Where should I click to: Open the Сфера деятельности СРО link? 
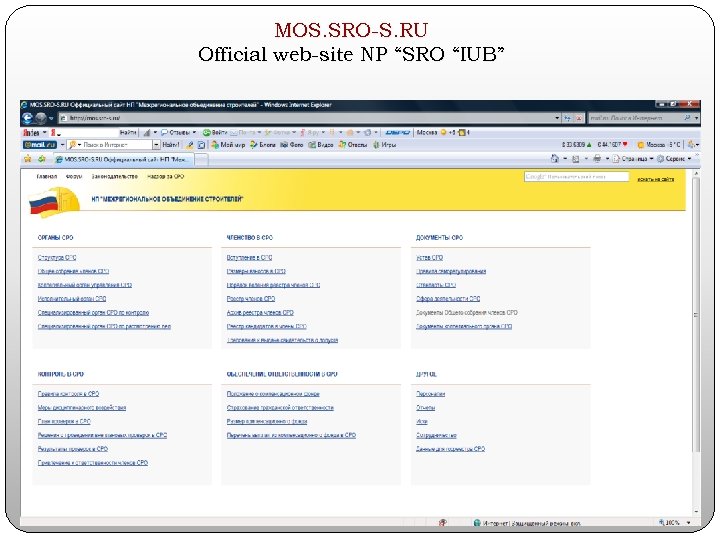tap(448, 299)
